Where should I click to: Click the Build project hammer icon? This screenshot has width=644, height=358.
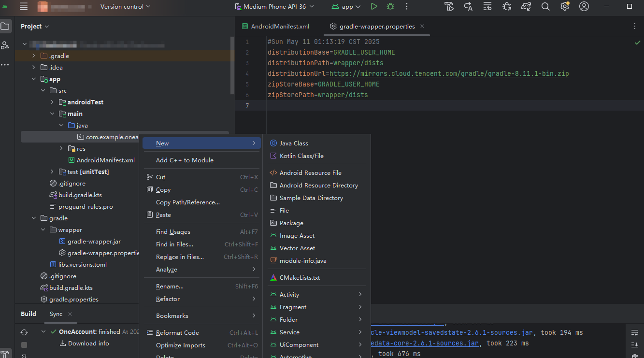click(x=449, y=7)
